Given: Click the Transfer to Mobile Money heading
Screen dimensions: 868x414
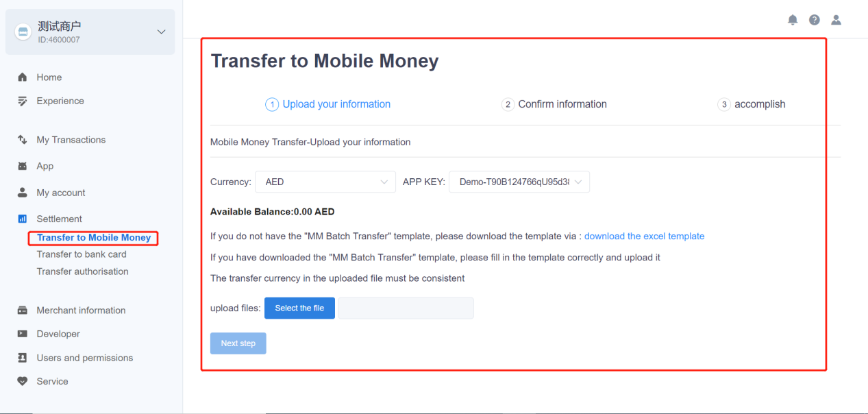Looking at the screenshot, I should click(x=325, y=60).
